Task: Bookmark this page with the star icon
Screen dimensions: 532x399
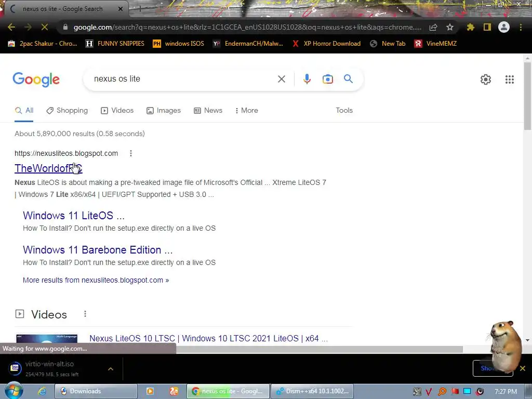Action: pyautogui.click(x=450, y=27)
